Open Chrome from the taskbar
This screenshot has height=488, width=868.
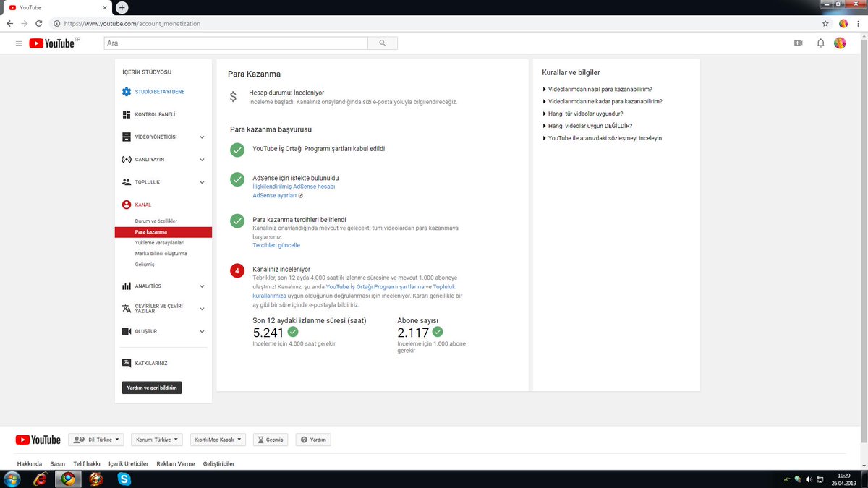[x=68, y=479]
